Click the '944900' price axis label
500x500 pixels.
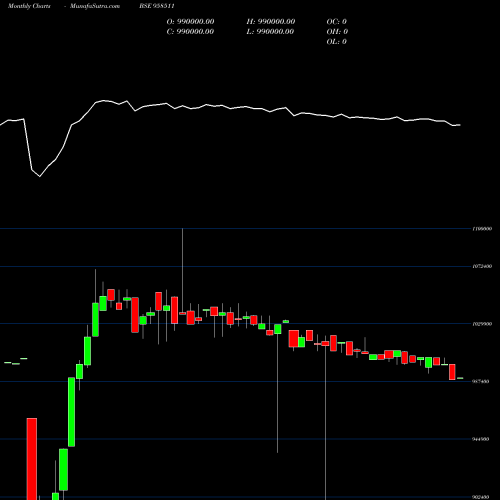point(481,439)
